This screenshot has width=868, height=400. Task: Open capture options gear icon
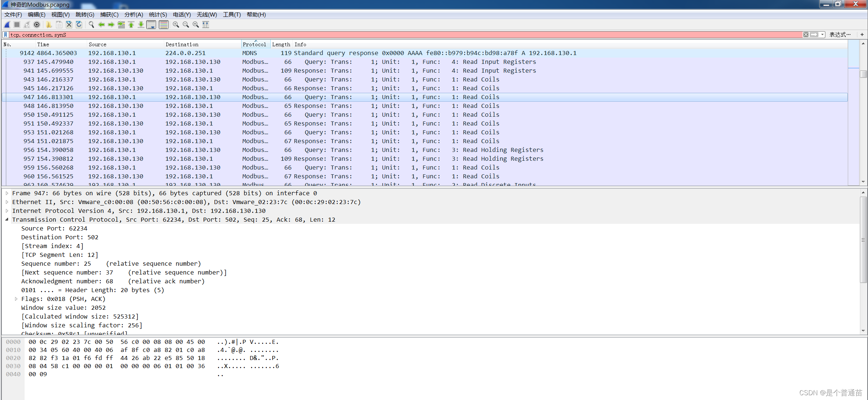pos(37,25)
